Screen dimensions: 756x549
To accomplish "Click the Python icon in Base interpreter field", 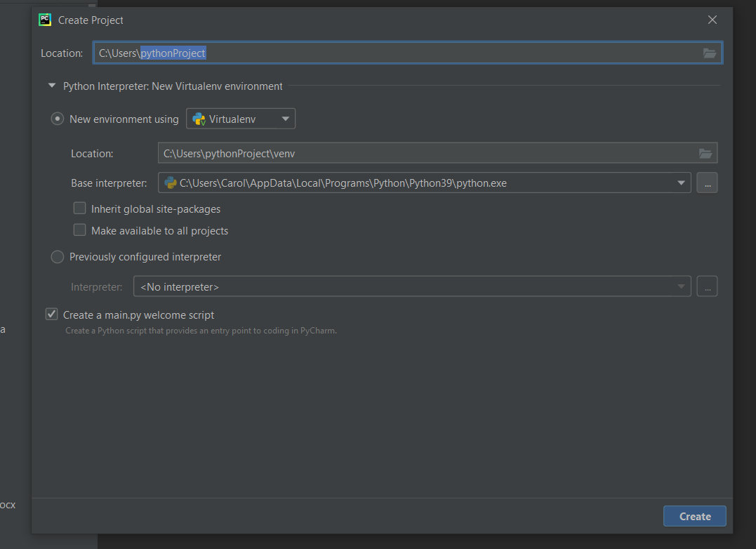I will 171,183.
